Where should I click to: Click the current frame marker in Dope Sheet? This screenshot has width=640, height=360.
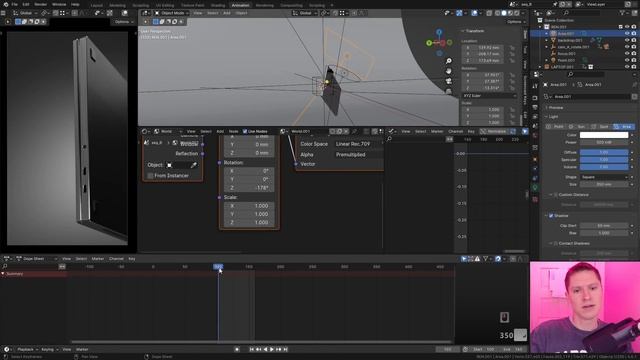[218, 267]
